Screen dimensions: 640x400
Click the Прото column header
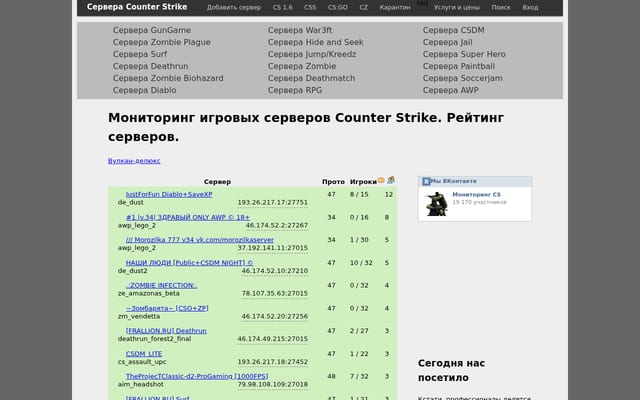(333, 182)
